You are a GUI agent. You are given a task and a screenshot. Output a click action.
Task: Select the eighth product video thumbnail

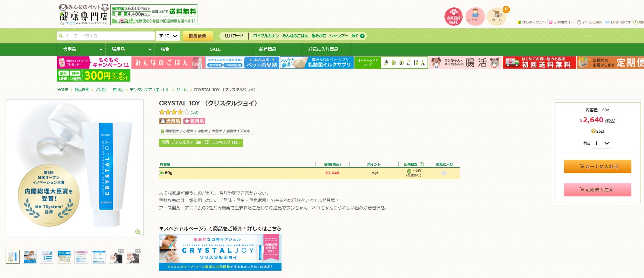coord(133,257)
